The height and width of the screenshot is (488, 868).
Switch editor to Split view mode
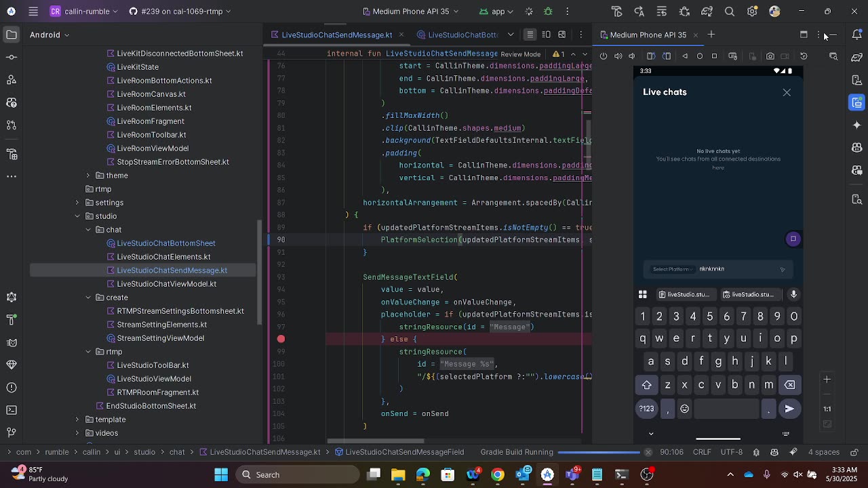tap(546, 35)
